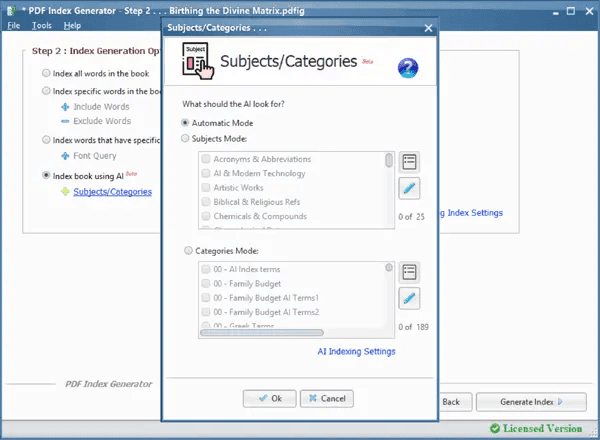Image resolution: width=600 pixels, height=440 pixels.
Task: Open AI Indexing Settings link in dialog
Action: pos(356,351)
